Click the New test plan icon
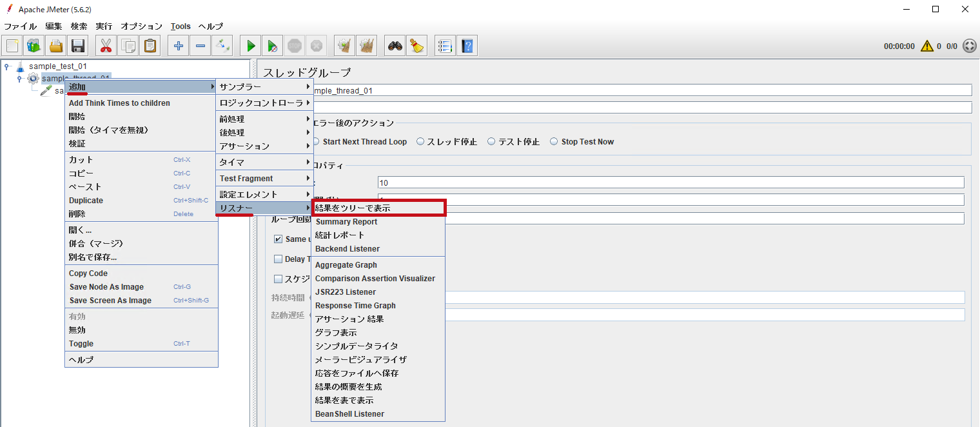 [13, 46]
